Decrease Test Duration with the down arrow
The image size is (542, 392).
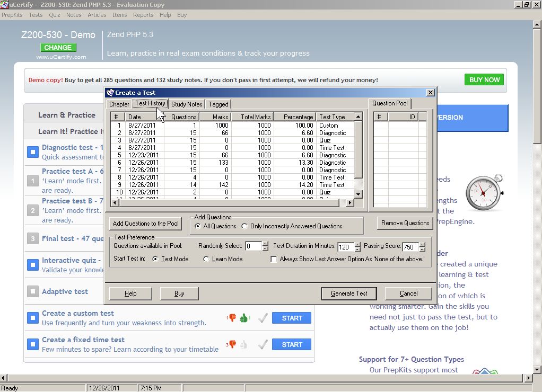(357, 250)
